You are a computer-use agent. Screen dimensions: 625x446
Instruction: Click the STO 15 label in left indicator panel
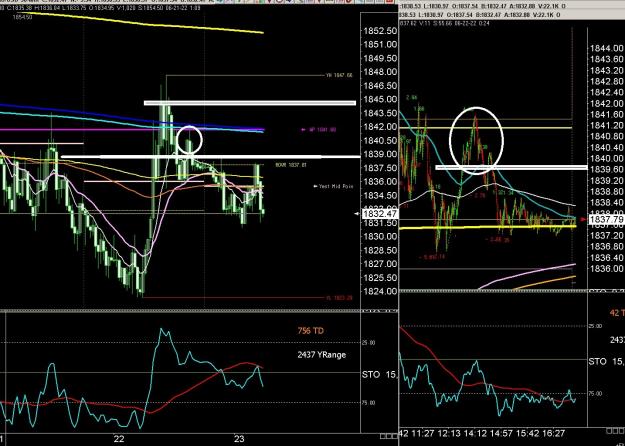tap(379, 375)
